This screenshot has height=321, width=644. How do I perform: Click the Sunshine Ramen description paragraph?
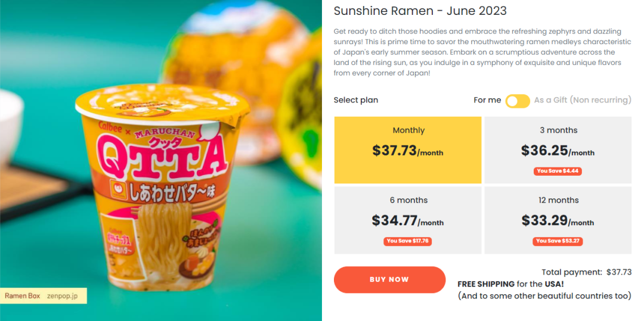click(482, 52)
